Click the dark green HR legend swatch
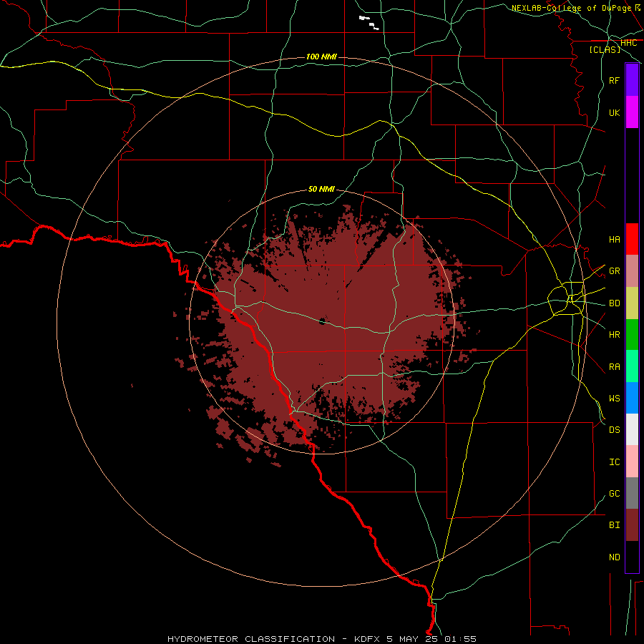Screen dimensions: 644x644 tap(632, 334)
